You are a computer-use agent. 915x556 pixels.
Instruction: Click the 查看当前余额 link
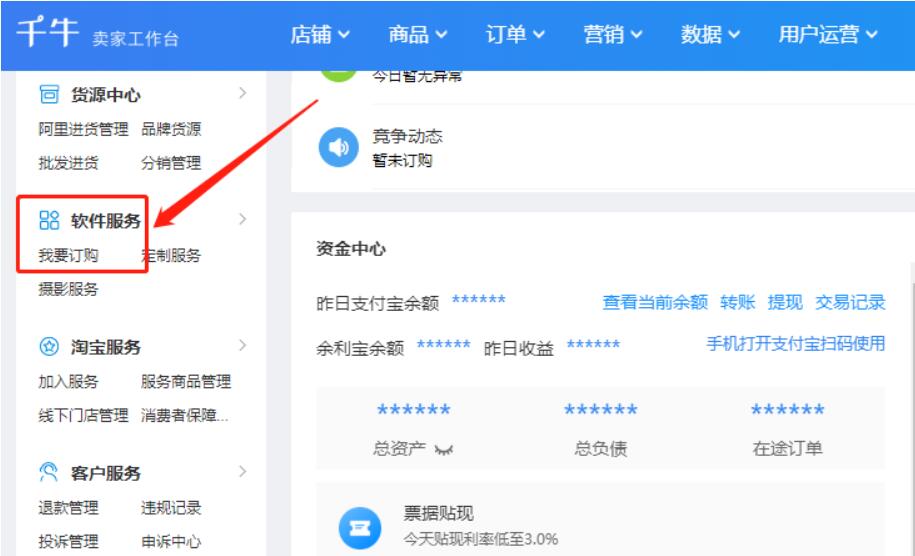pos(655,302)
